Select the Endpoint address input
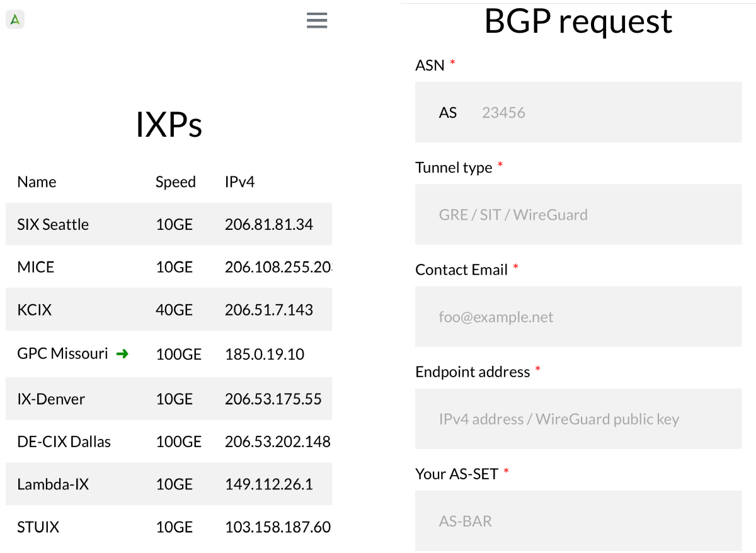Viewport: 756px width, 553px height. coord(578,418)
